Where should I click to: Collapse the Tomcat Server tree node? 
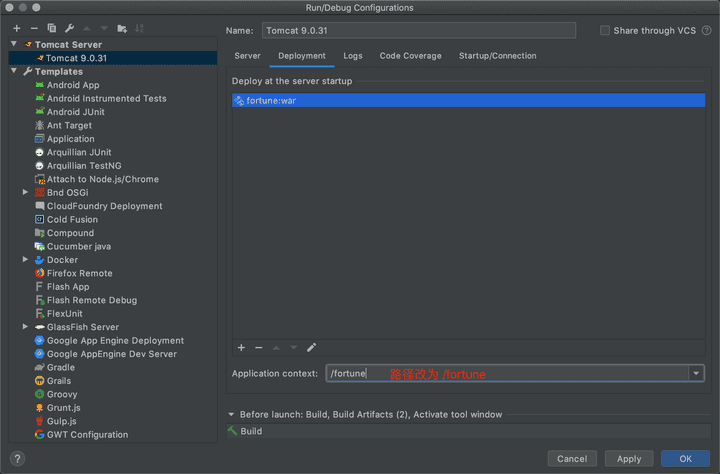point(15,45)
